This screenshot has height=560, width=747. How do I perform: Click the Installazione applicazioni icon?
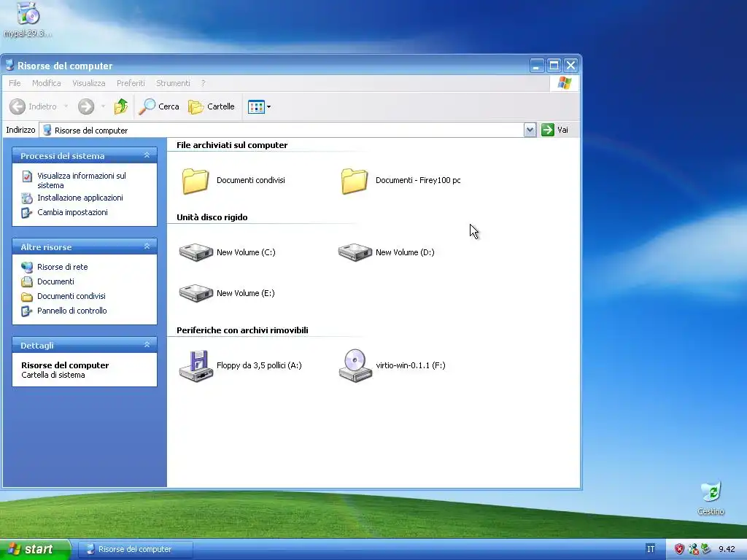click(x=27, y=198)
